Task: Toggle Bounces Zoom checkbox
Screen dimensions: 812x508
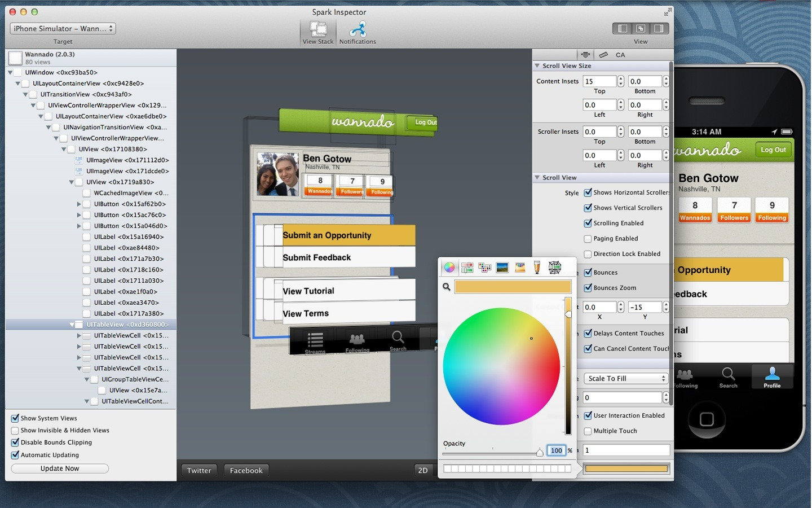Action: coord(588,288)
